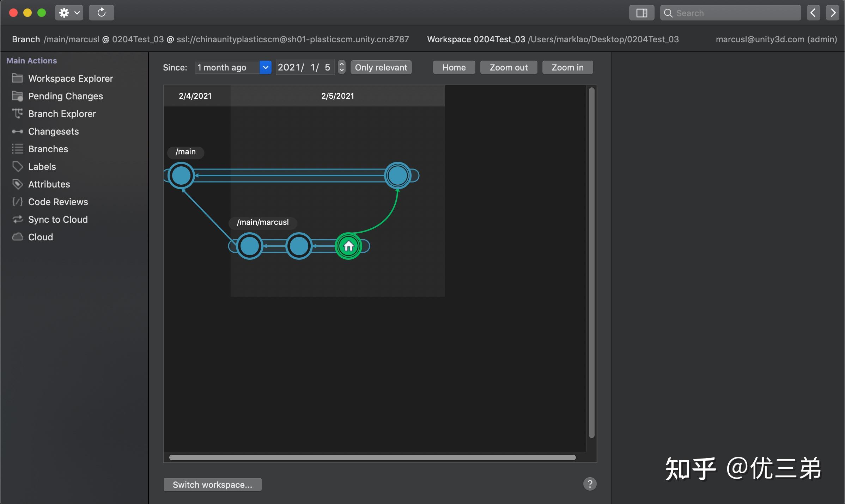Open the Labels tag icon
The height and width of the screenshot is (504, 845).
pos(17,166)
